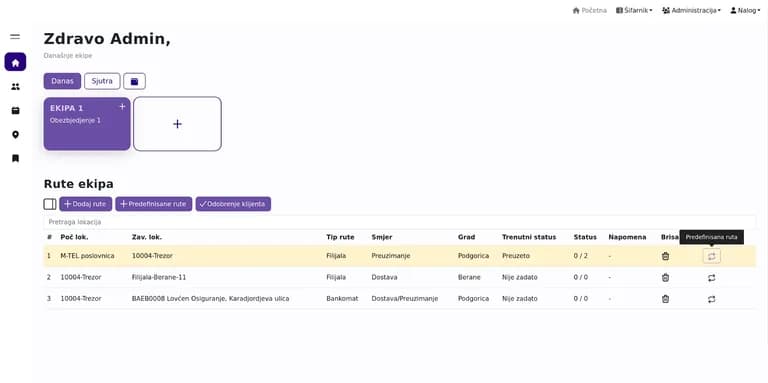Click Predefinisane rute button
The height and width of the screenshot is (383, 768).
[x=154, y=204]
